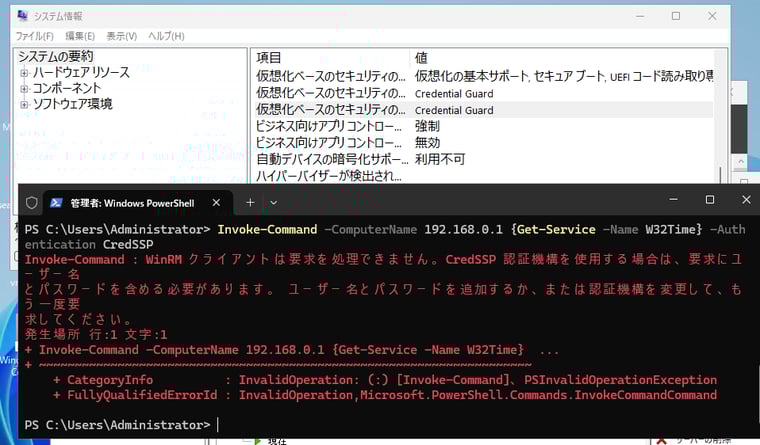Open a new terminal tab with plus

[x=250, y=203]
